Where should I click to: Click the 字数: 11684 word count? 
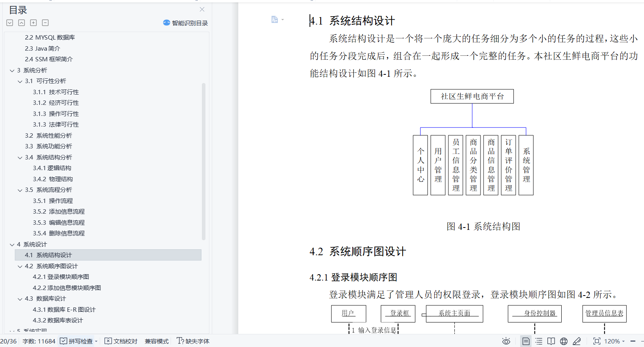pos(39,341)
